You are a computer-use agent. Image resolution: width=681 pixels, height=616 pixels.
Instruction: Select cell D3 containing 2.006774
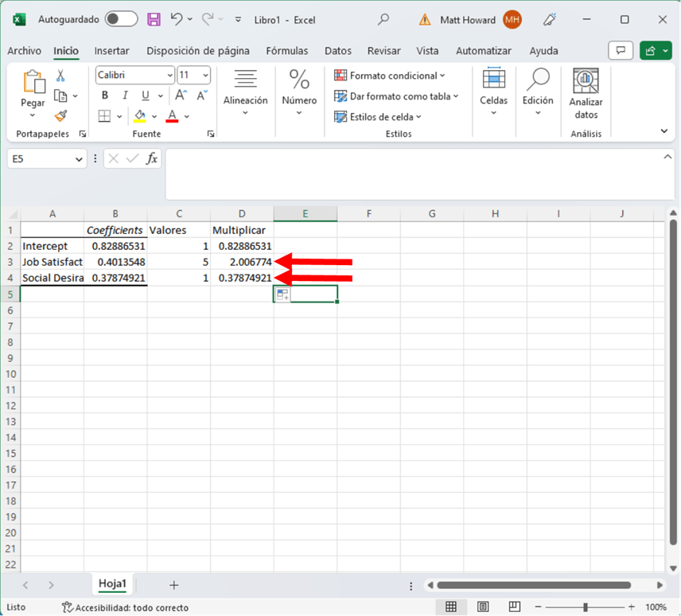coord(242,262)
